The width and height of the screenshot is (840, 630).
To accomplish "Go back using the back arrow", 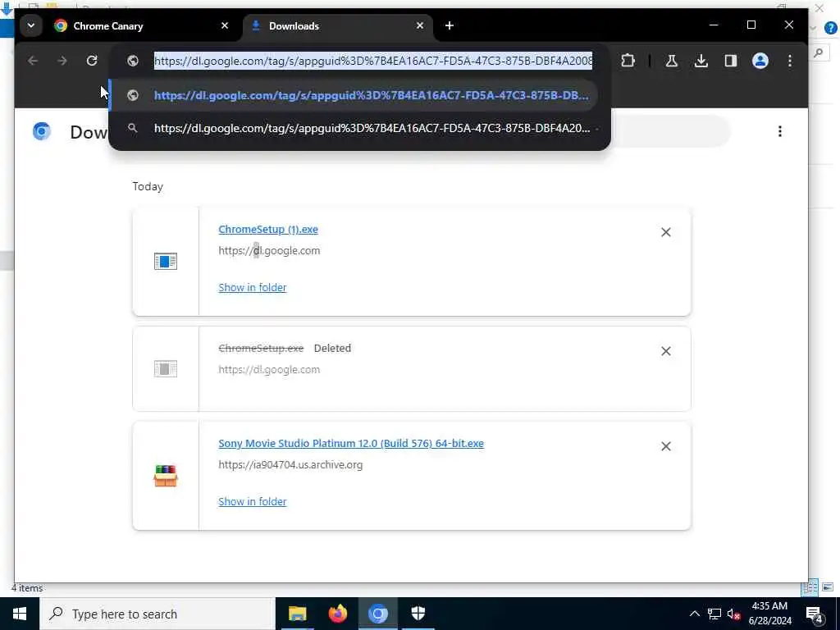I will (x=33, y=61).
